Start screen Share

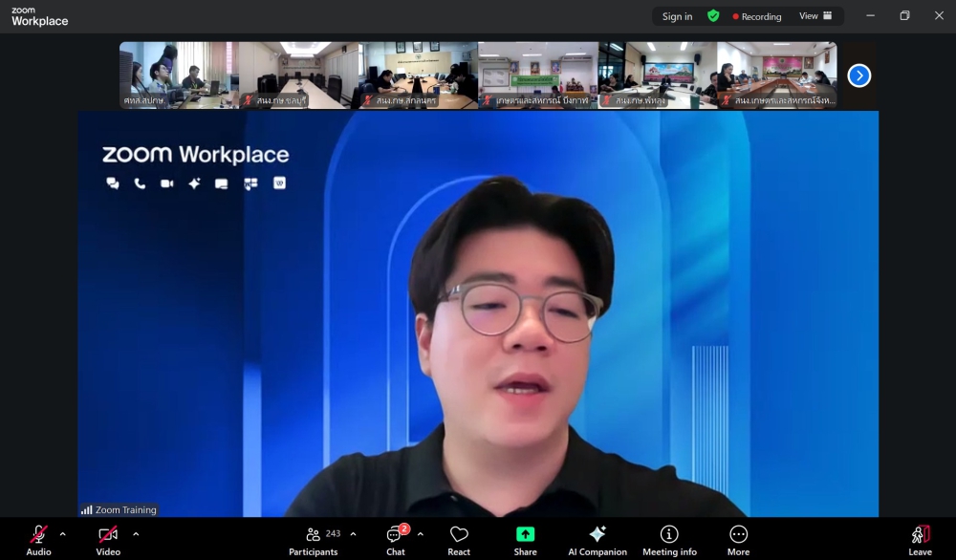525,540
